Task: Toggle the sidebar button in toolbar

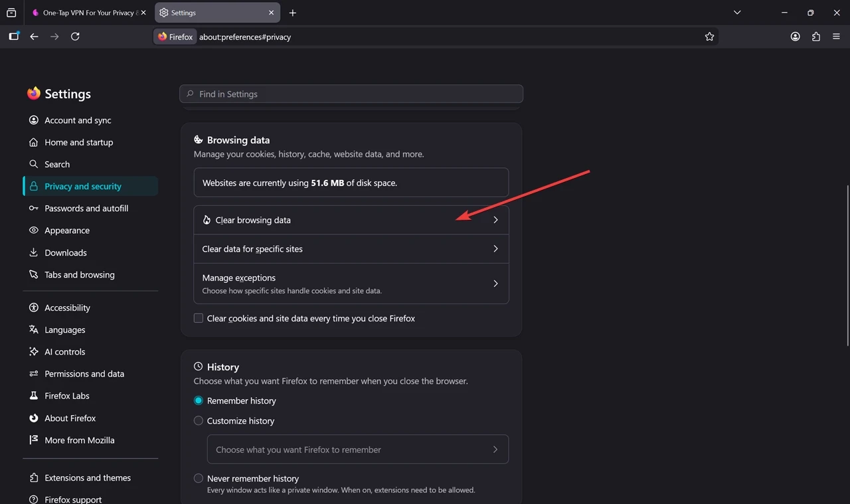Action: 14,37
